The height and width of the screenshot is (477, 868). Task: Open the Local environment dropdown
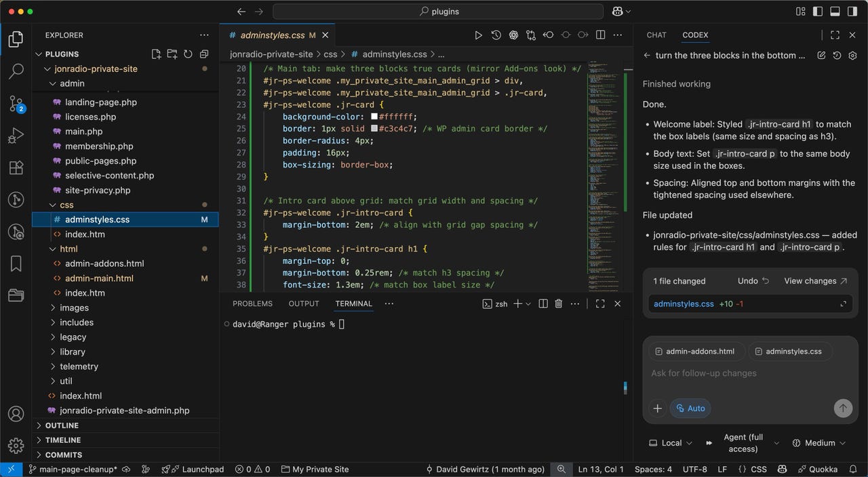pyautogui.click(x=671, y=443)
